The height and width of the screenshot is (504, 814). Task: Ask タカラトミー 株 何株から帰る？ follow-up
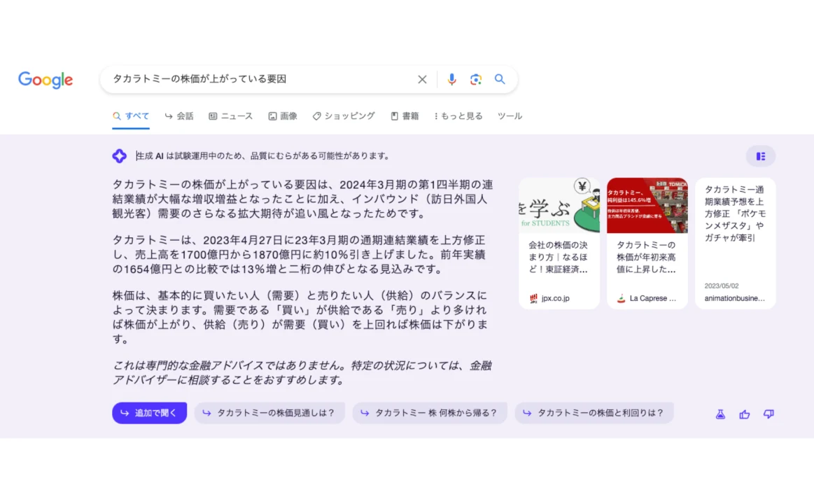pyautogui.click(x=430, y=413)
